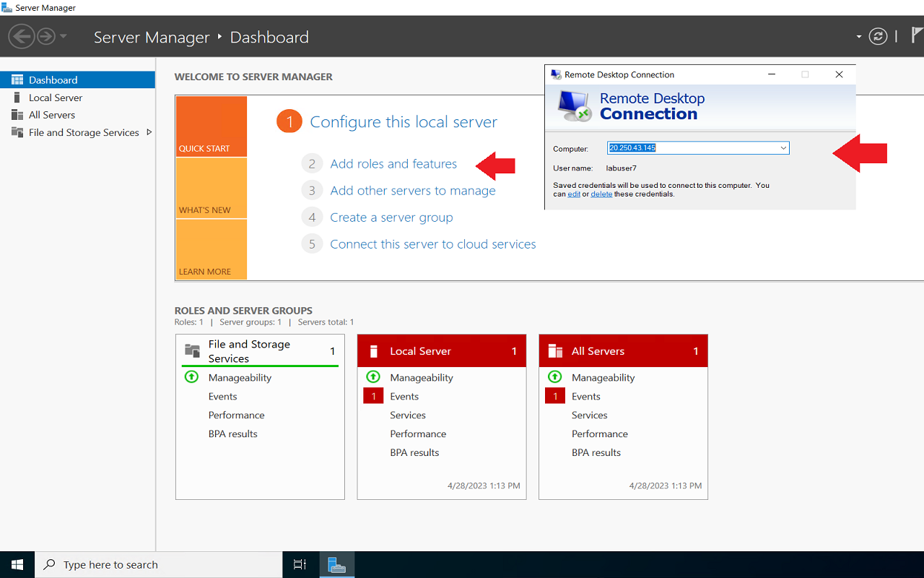Select the Server Manager taskbar icon
This screenshot has width=924, height=578.
click(336, 564)
